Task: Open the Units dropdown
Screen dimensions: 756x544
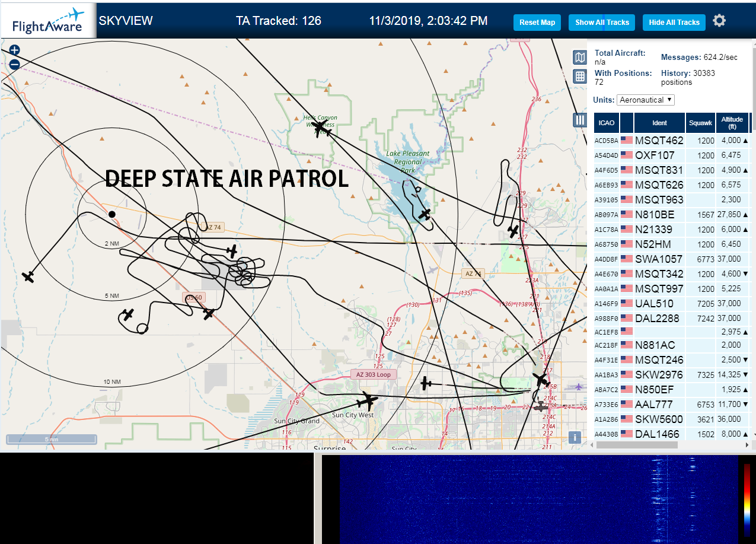Action: pos(646,100)
